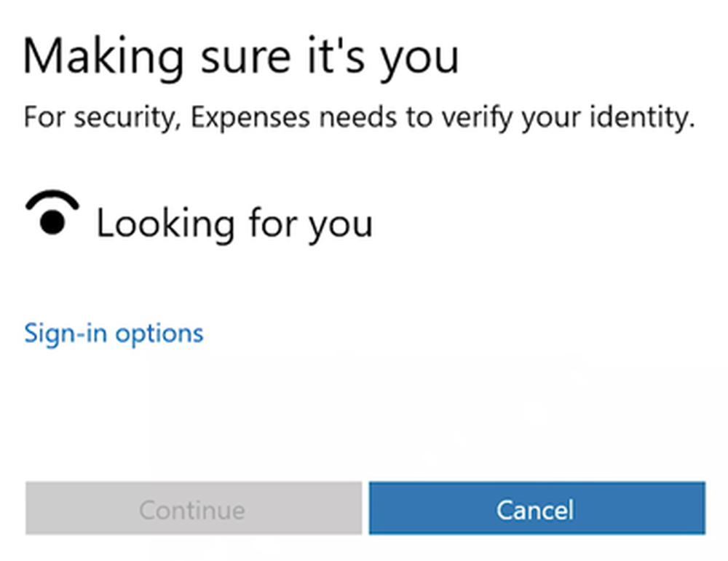Click the Looking for you status text
This screenshot has height=561, width=728.
234,224
